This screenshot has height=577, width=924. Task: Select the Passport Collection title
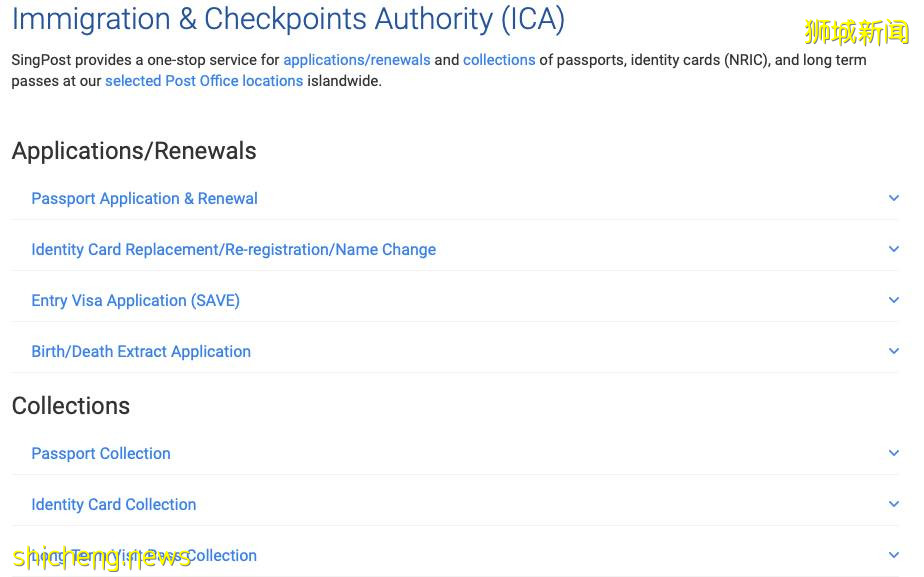pyautogui.click(x=101, y=453)
